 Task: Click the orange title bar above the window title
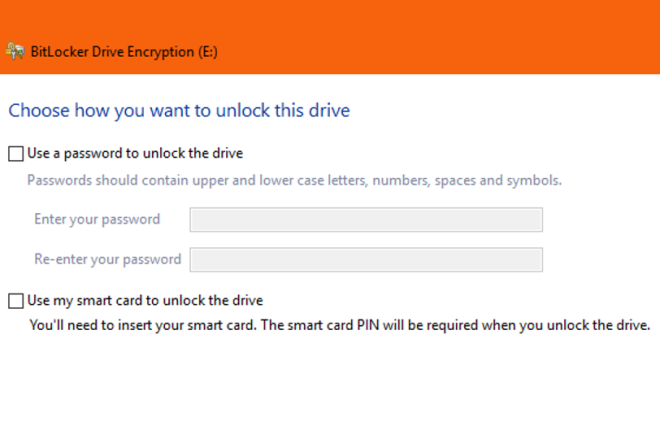point(330,17)
